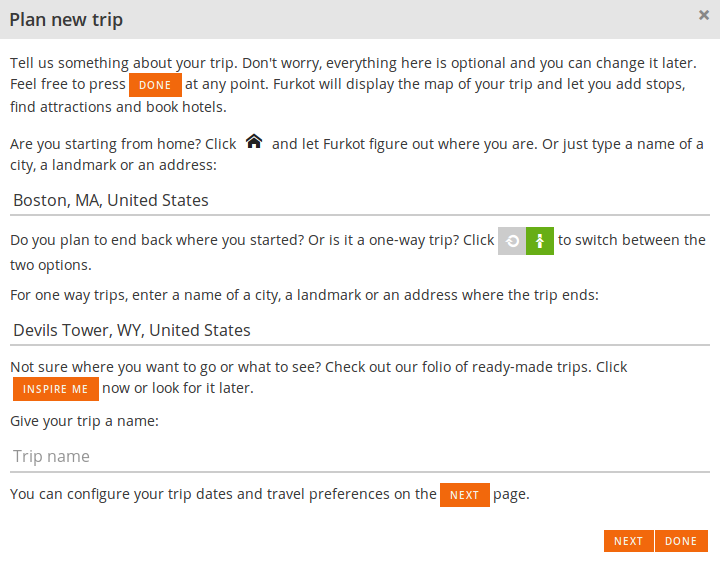Image resolution: width=720 pixels, height=562 pixels.
Task: Focus the Boston, MA starting location field
Action: point(360,200)
